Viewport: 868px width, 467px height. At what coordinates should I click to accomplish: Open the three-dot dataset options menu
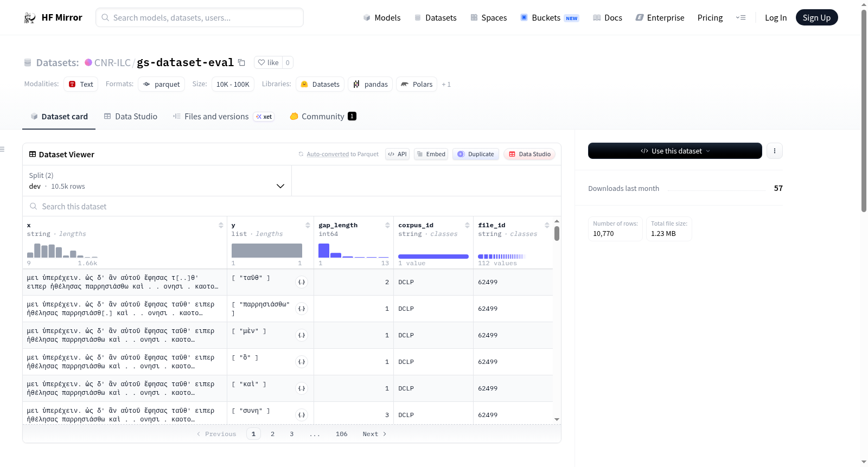[x=775, y=151]
